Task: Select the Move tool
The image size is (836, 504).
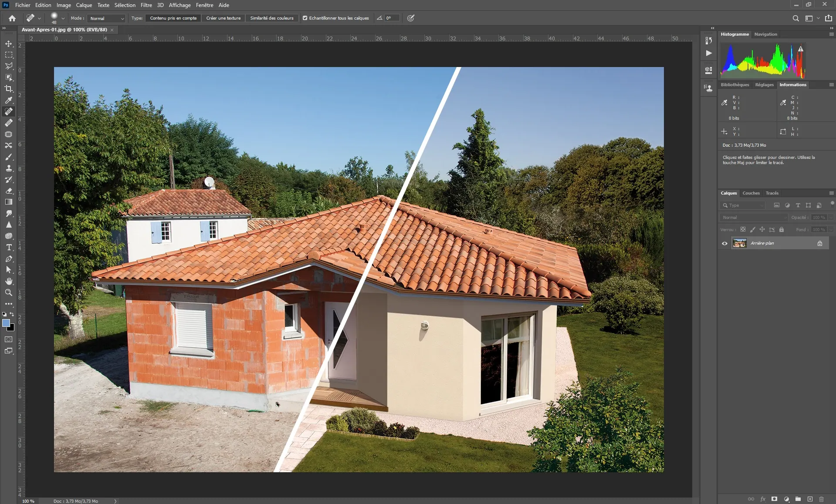Action: (9, 44)
